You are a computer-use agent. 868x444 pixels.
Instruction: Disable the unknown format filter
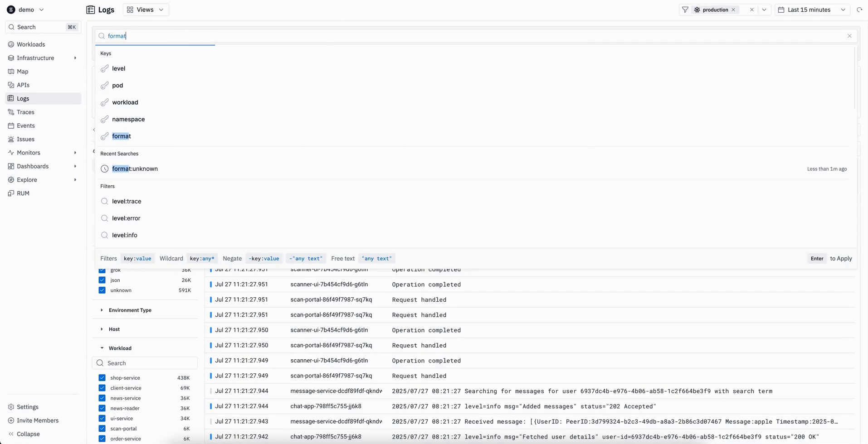tap(102, 290)
